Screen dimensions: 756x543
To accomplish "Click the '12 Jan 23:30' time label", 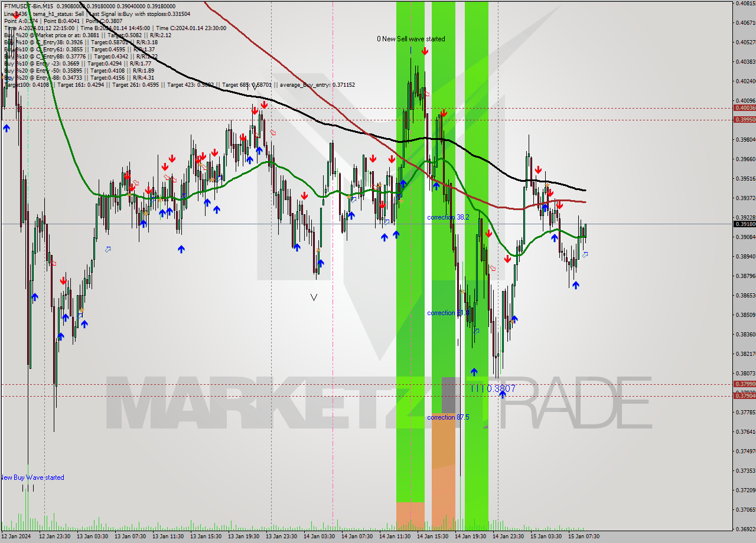I will (x=54, y=537).
